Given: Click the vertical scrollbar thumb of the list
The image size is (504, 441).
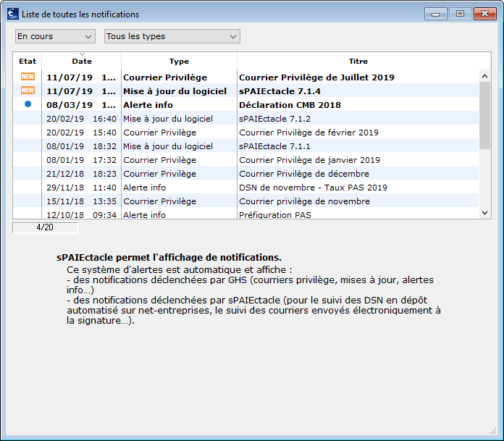Looking at the screenshot, I should coord(484,115).
